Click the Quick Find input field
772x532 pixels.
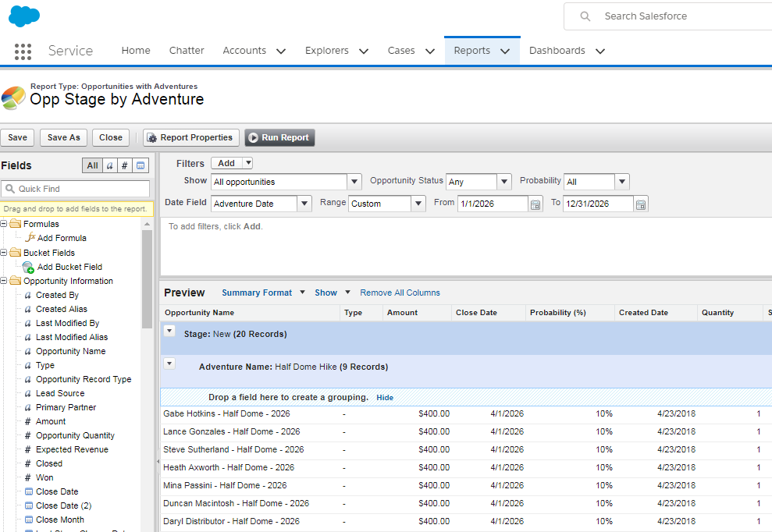click(81, 189)
